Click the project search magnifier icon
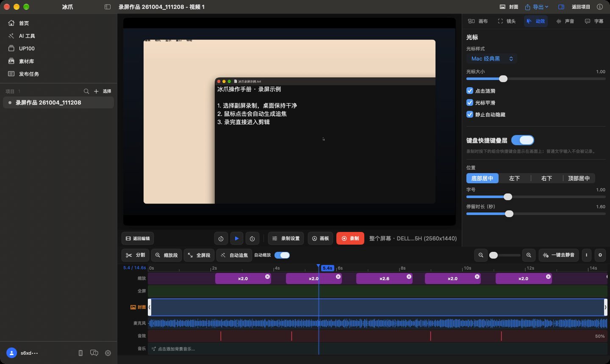Screen dimensions: 610x364 (x=86, y=91)
